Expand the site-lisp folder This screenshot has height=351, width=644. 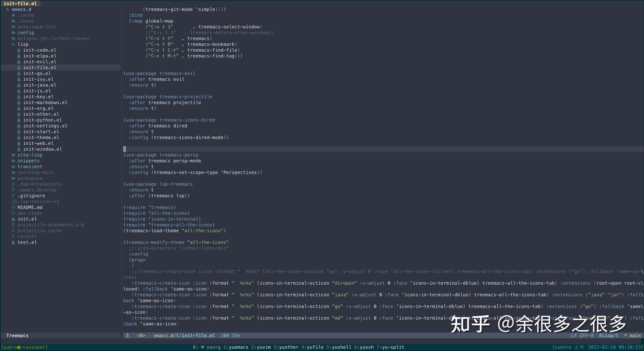(30, 155)
